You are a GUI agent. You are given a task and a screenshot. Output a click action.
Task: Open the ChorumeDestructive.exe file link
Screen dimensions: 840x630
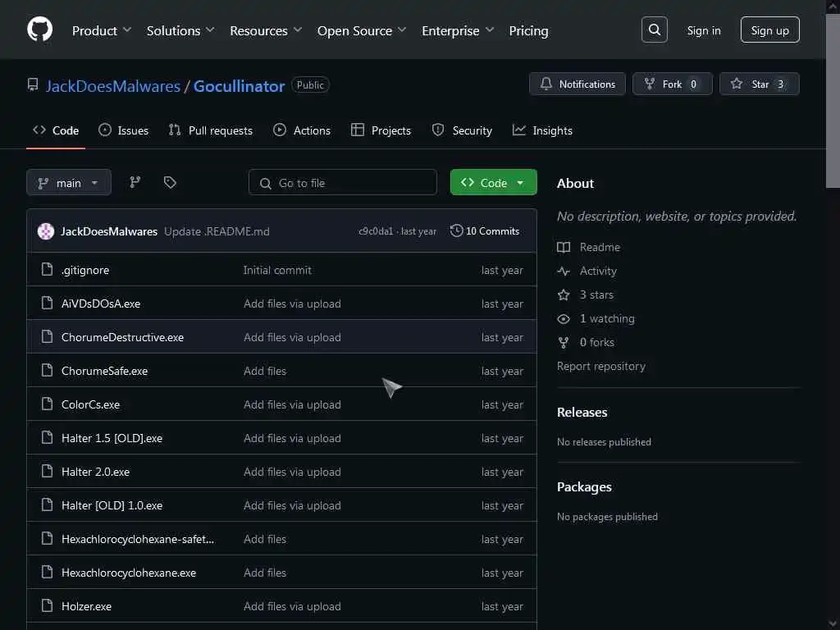[122, 337]
